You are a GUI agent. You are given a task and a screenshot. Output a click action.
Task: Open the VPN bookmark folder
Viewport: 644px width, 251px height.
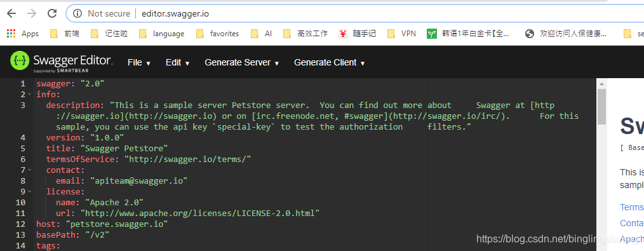point(401,34)
